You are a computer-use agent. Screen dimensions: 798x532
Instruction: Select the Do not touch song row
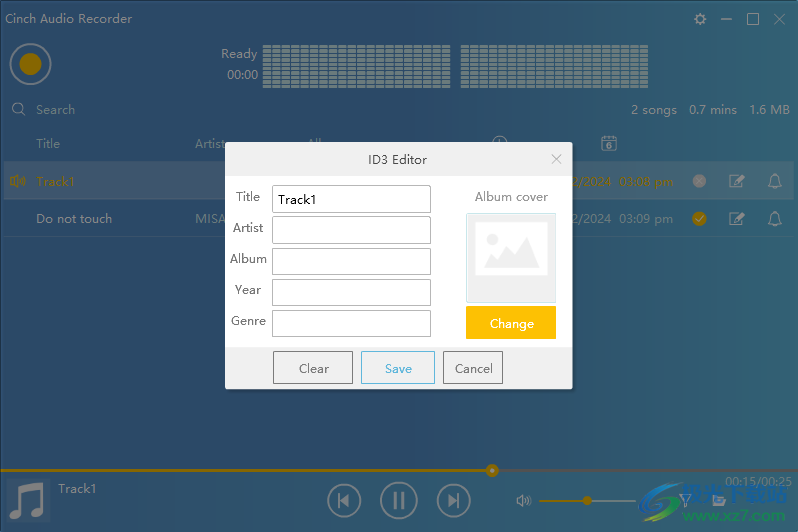click(398, 218)
